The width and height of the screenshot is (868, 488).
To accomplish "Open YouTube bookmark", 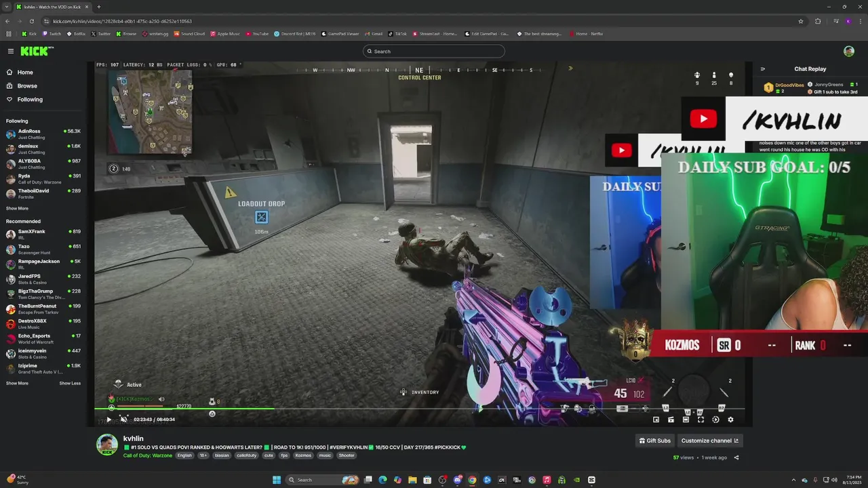I will (257, 34).
